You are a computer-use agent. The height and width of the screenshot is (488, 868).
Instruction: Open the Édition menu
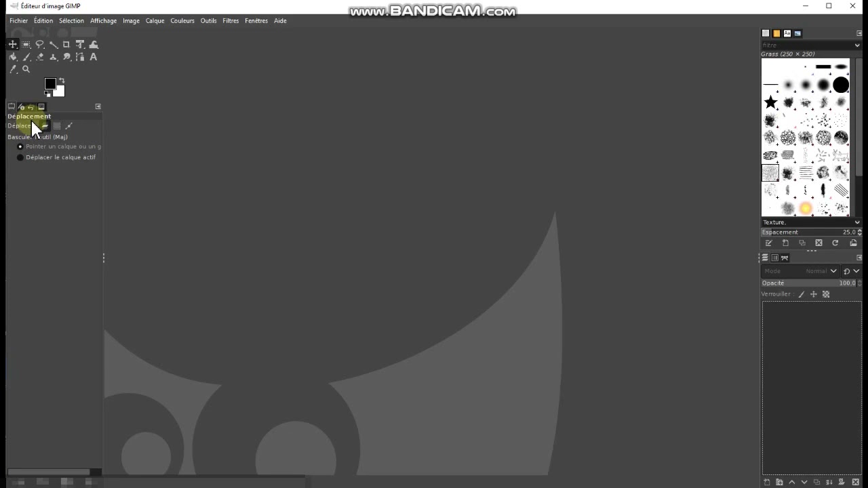coord(43,20)
